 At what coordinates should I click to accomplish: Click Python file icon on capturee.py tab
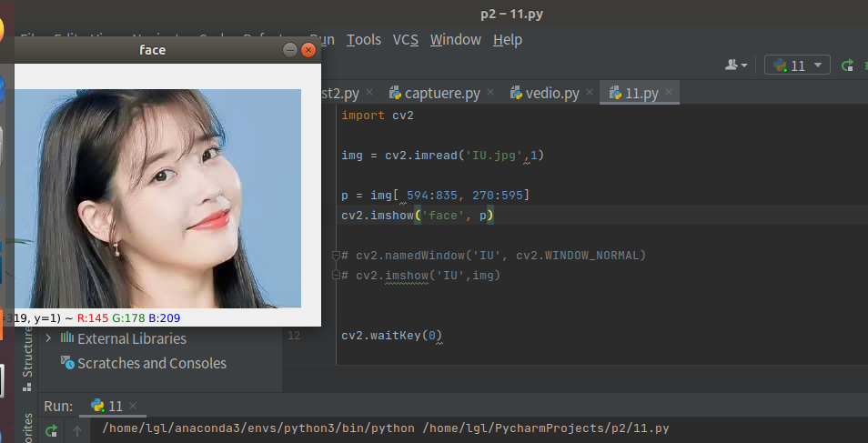[395, 93]
